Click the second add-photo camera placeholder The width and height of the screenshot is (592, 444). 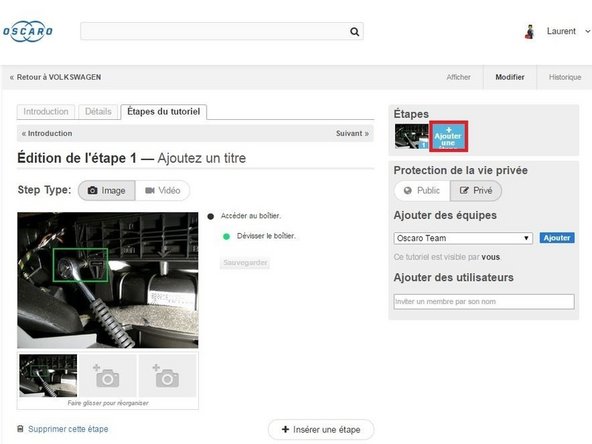tap(167, 376)
